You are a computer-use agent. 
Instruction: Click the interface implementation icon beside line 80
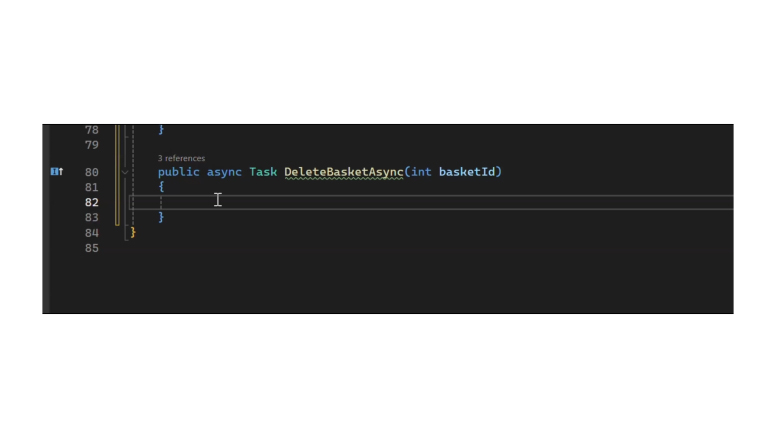pyautogui.click(x=57, y=172)
